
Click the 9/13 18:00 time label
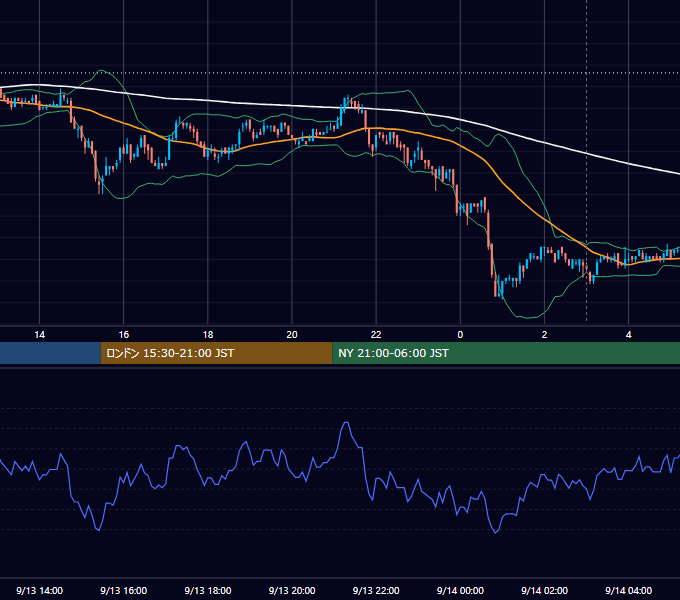click(208, 590)
